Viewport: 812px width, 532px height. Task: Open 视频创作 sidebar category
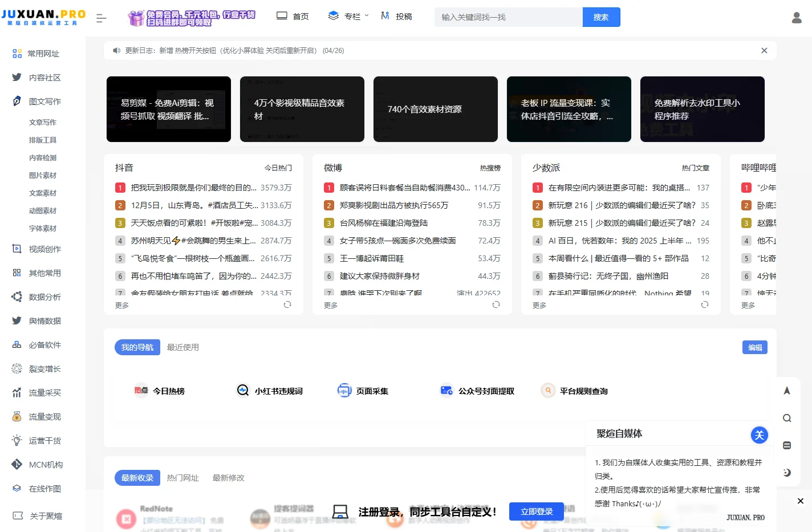43,249
